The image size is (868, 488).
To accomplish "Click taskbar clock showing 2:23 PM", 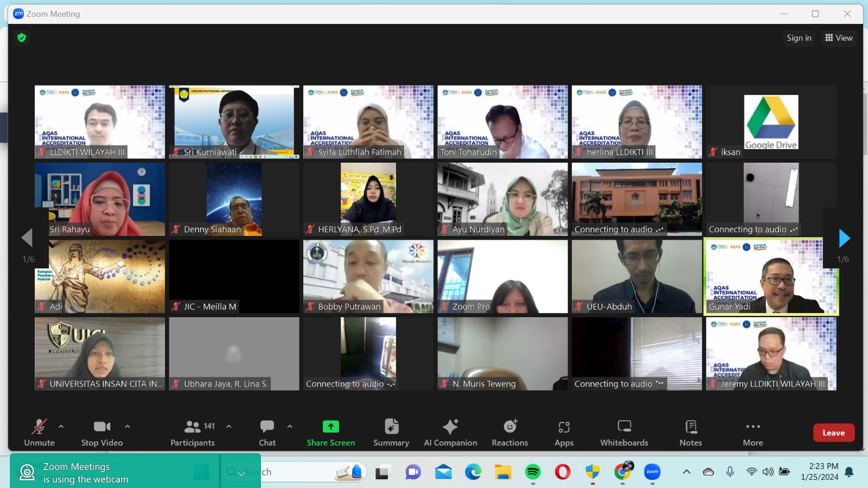I will pos(820,472).
